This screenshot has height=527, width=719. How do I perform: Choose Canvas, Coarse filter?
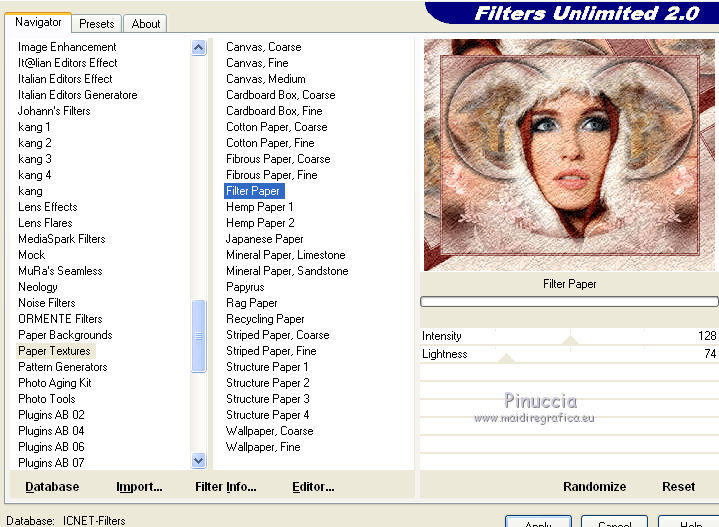264,47
